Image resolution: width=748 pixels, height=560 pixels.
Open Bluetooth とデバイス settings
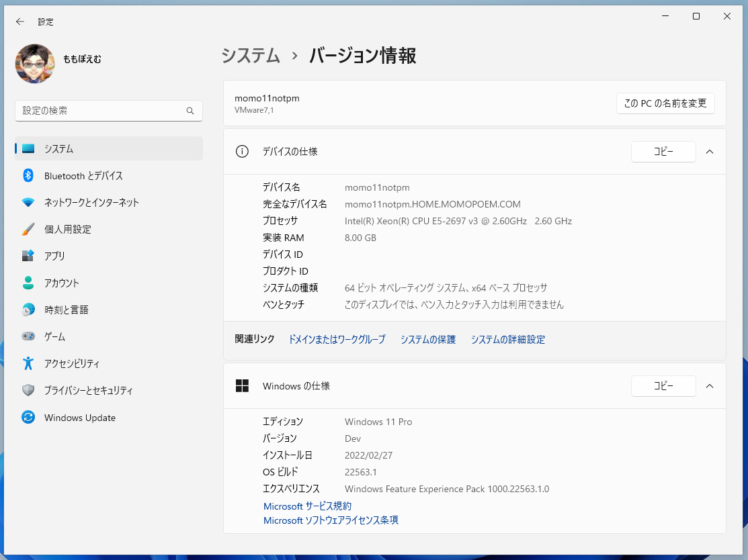(83, 176)
